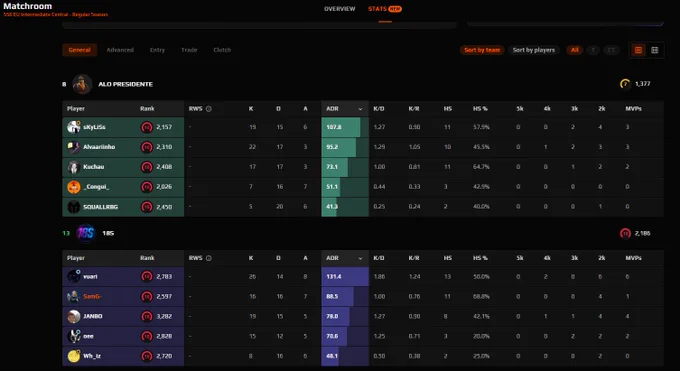Click ALO PRESIDENTE team logo

point(82,84)
